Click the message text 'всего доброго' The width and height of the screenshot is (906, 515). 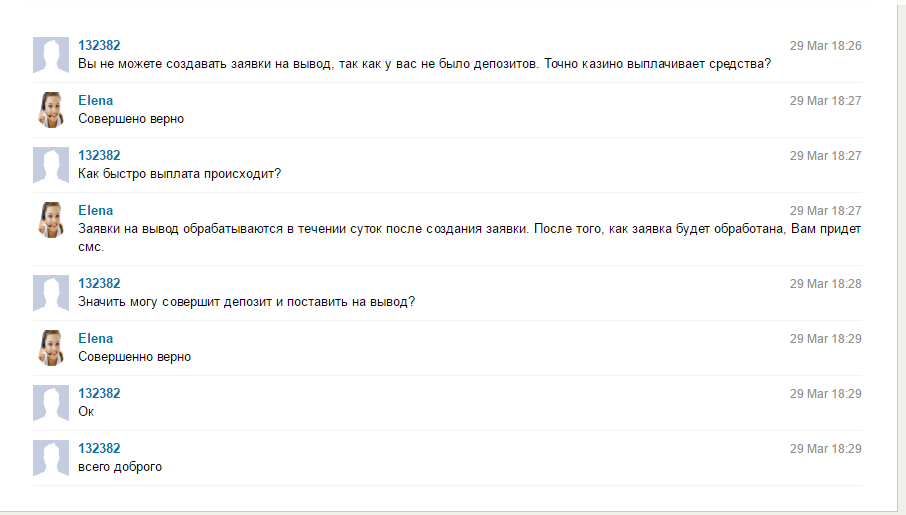pyautogui.click(x=120, y=466)
